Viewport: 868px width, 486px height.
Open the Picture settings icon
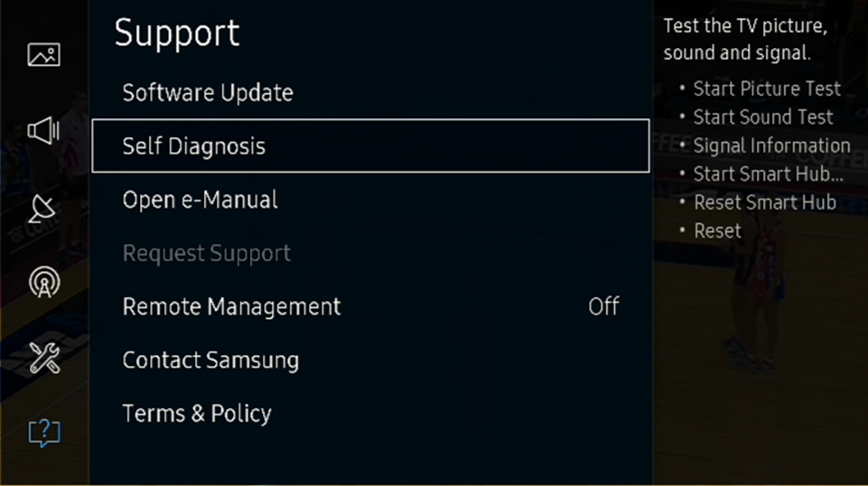(x=43, y=55)
